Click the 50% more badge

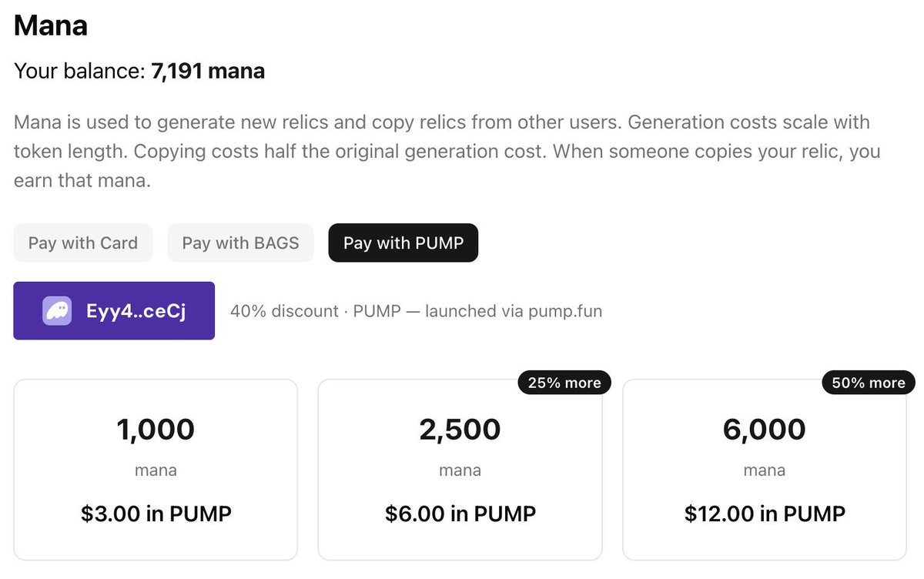click(x=869, y=383)
